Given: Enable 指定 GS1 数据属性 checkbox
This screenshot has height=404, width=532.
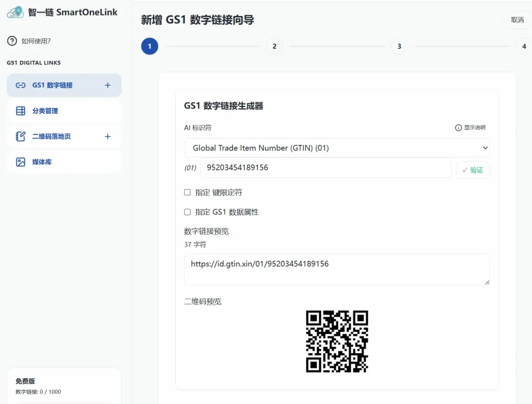Looking at the screenshot, I should click(187, 212).
